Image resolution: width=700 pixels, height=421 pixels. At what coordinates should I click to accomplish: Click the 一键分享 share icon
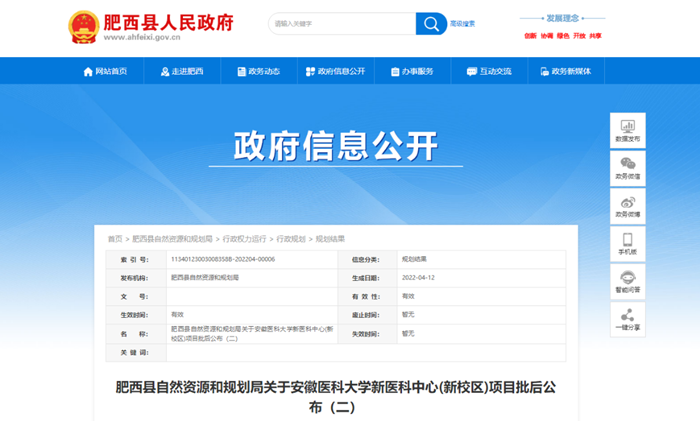[x=627, y=319]
